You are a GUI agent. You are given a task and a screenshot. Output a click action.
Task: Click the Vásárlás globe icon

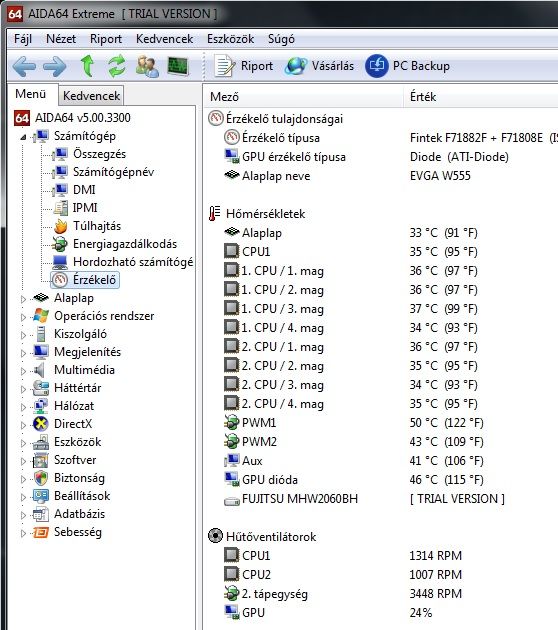(296, 66)
